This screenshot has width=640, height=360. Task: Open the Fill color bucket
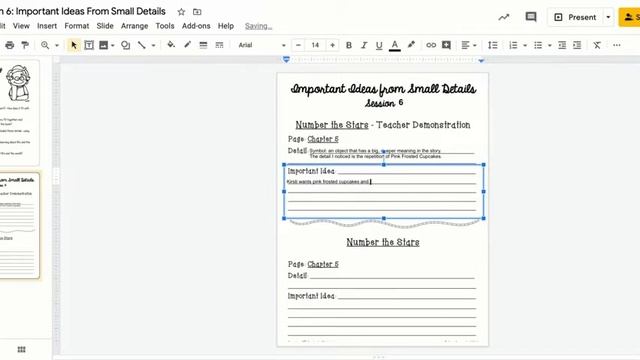pyautogui.click(x=171, y=45)
